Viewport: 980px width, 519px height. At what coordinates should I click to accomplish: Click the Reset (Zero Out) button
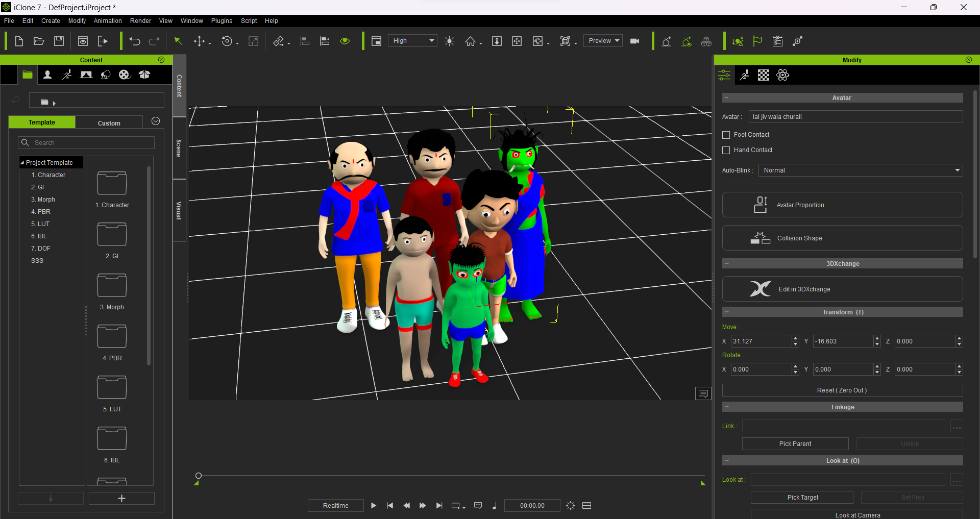tap(842, 390)
